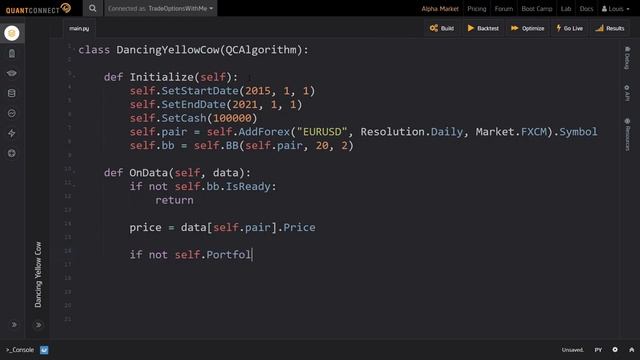Screen dimensions: 640x360
Task: Click the self.bb = self.BB line
Action: (242, 145)
